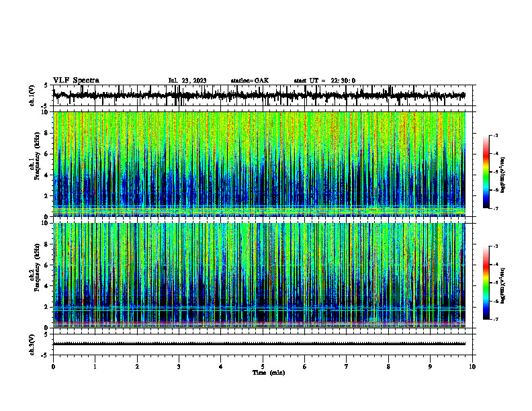Click the ch.1(V) waveform axis label

32,95
